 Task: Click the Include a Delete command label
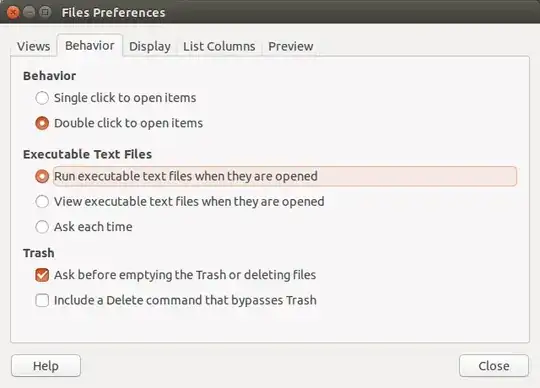(185, 300)
